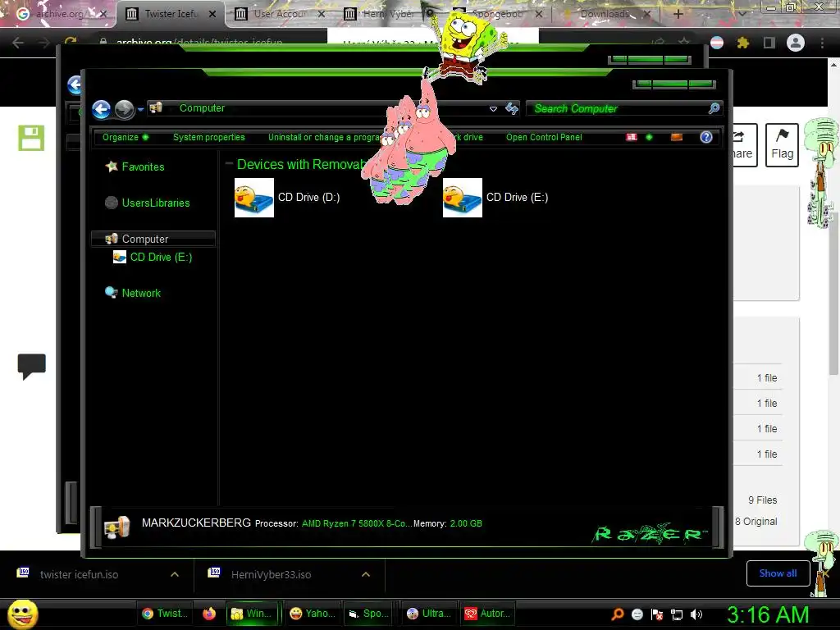Click the magnifier icon in Search Computer
The image size is (840, 630).
(x=714, y=109)
